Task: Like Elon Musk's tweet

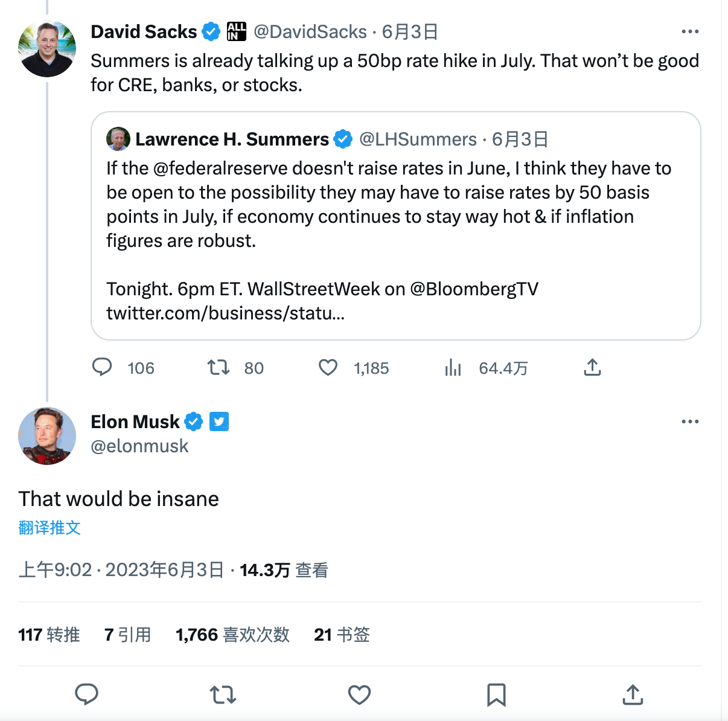Action: pos(359,694)
